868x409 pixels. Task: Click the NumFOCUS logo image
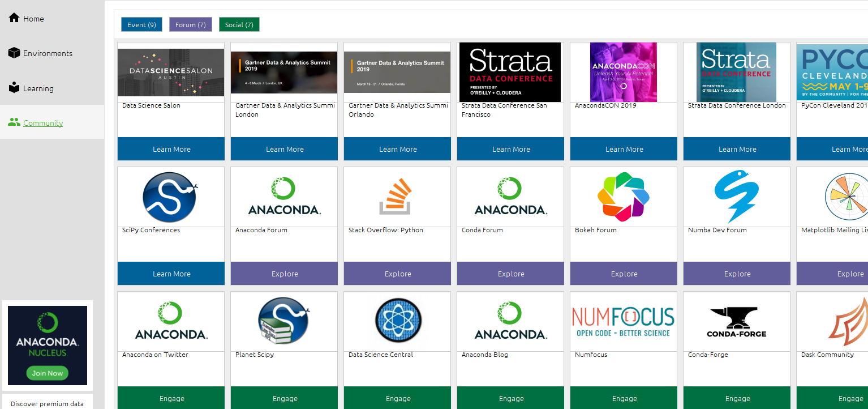pos(624,322)
